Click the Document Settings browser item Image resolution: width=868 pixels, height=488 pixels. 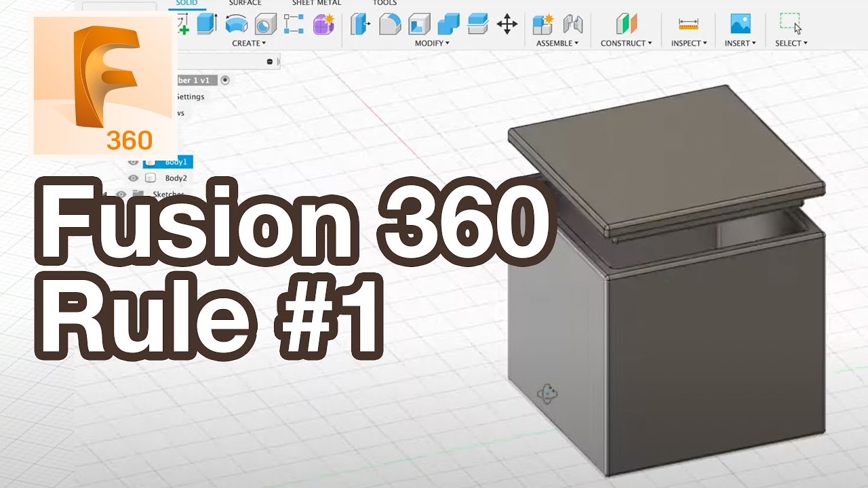click(190, 96)
